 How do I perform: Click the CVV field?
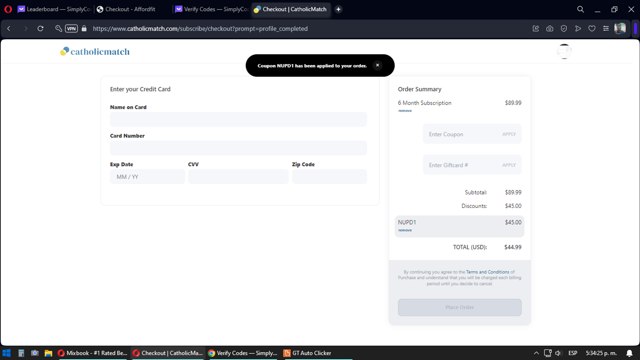pyautogui.click(x=238, y=177)
